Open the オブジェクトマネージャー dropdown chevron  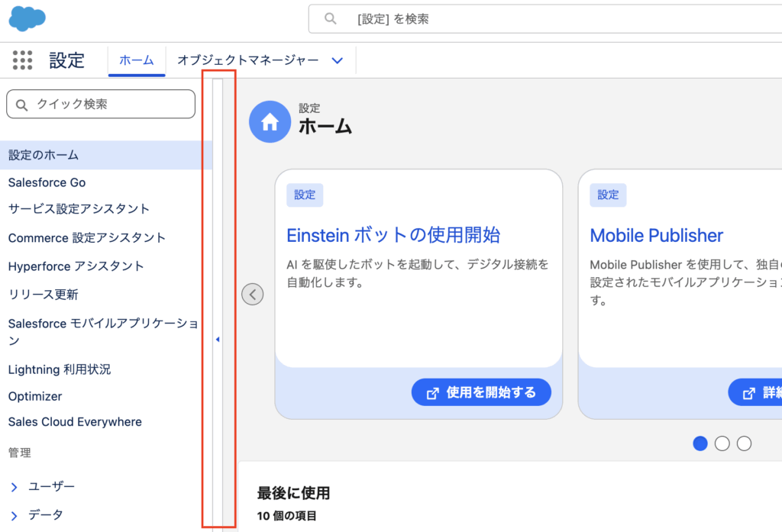coord(338,60)
